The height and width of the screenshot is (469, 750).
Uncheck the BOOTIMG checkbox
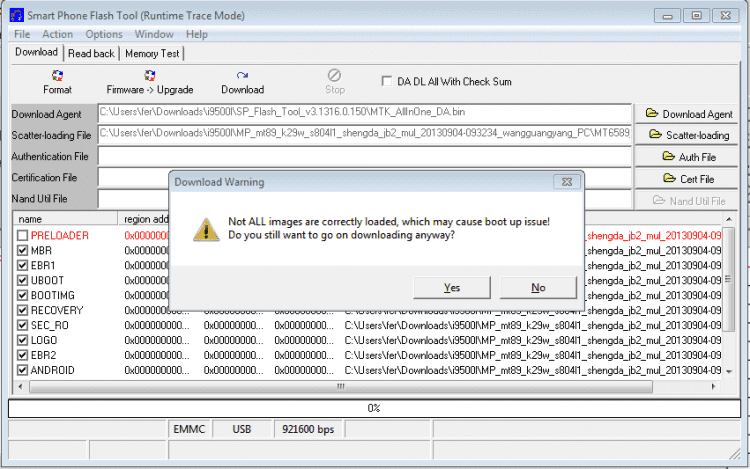pyautogui.click(x=22, y=295)
